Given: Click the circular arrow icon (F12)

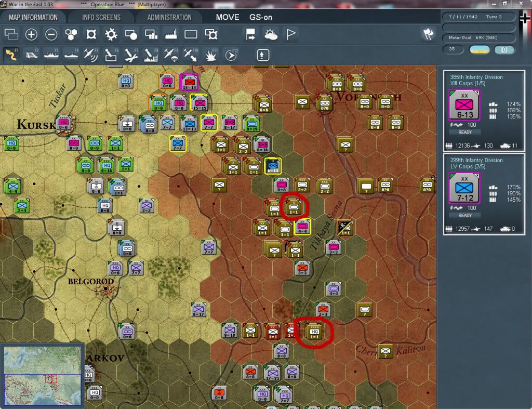Looking at the screenshot, I should click(231, 55).
